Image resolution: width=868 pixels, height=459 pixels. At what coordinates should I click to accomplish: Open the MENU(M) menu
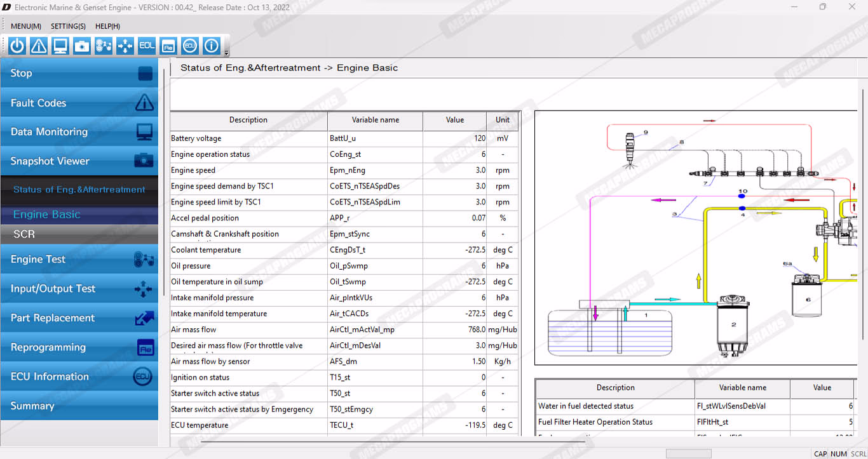pyautogui.click(x=26, y=26)
